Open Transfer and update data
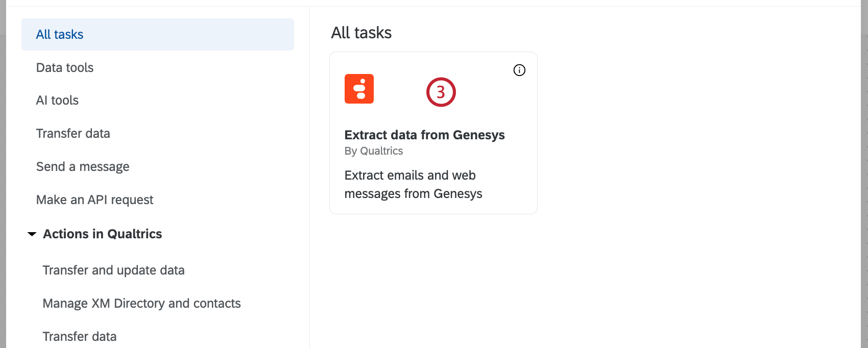 113,270
